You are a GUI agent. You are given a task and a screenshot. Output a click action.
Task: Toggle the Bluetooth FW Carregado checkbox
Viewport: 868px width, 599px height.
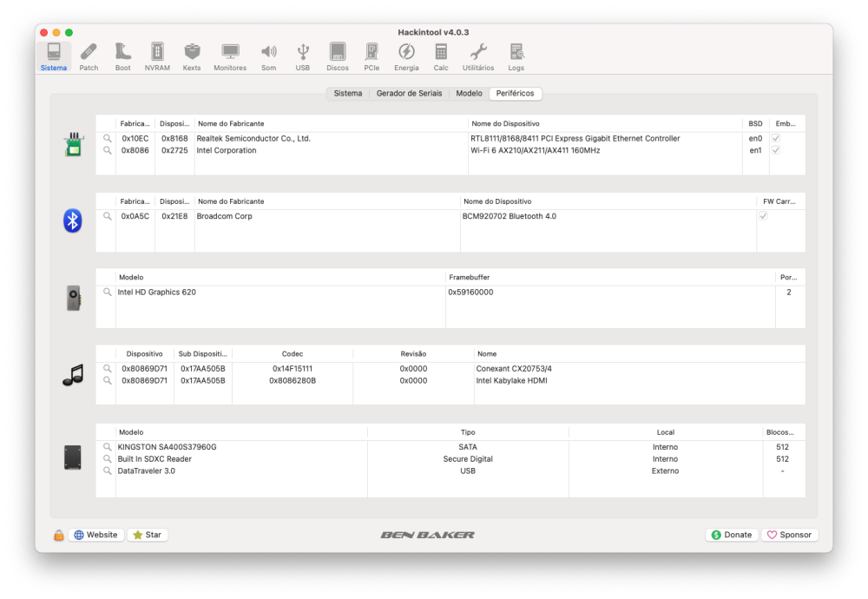click(763, 216)
